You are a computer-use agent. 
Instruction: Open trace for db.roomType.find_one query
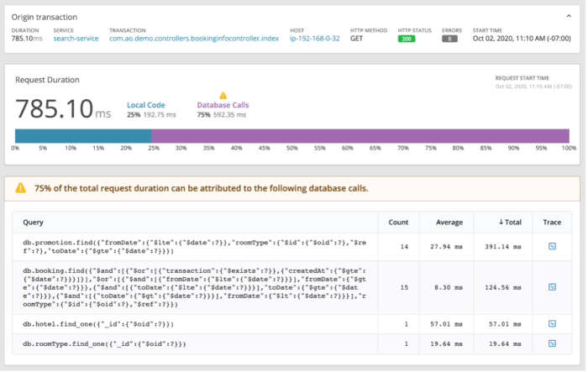click(552, 343)
